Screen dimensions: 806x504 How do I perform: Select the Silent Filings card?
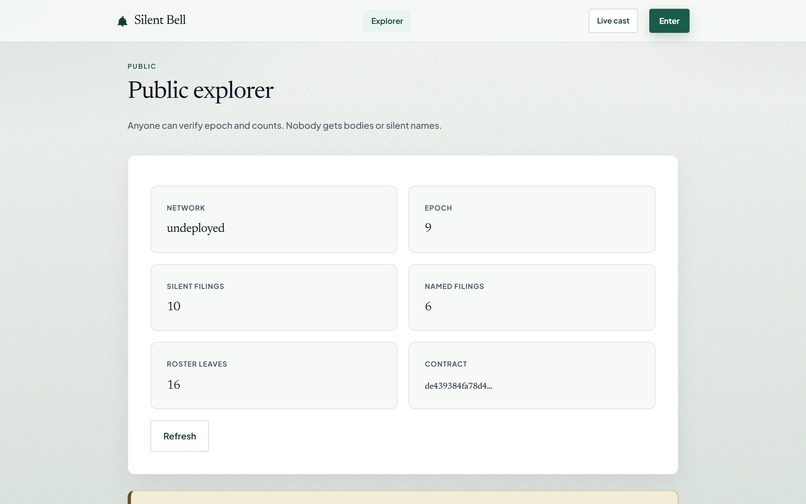pos(274,297)
